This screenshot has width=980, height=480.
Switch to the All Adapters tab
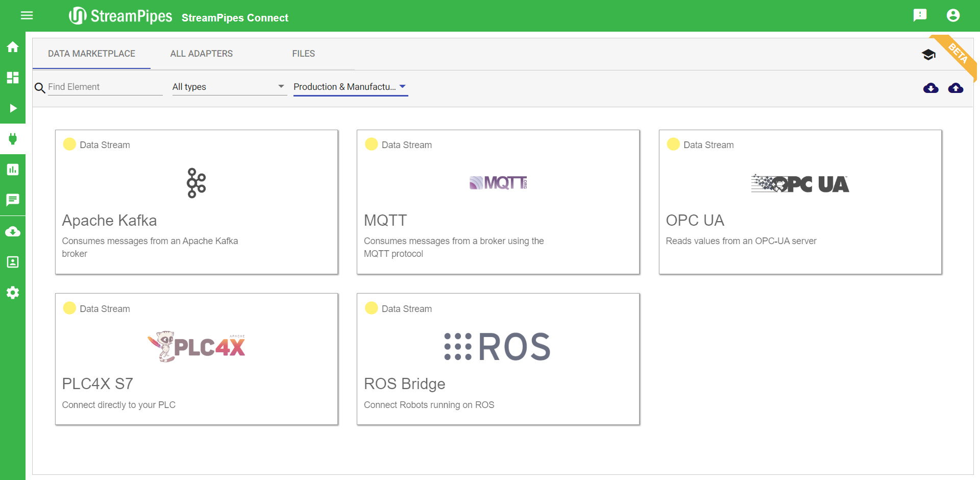201,54
